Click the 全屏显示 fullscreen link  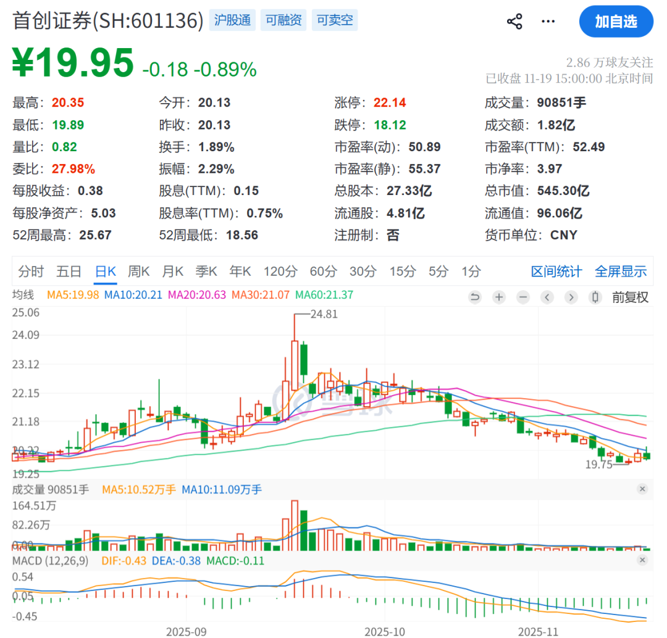click(x=621, y=271)
